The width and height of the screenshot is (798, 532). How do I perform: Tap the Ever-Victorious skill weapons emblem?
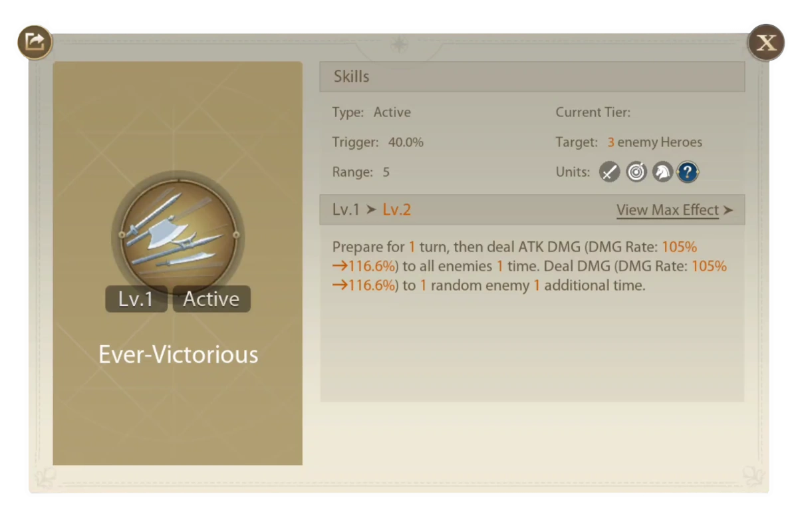pos(178,234)
